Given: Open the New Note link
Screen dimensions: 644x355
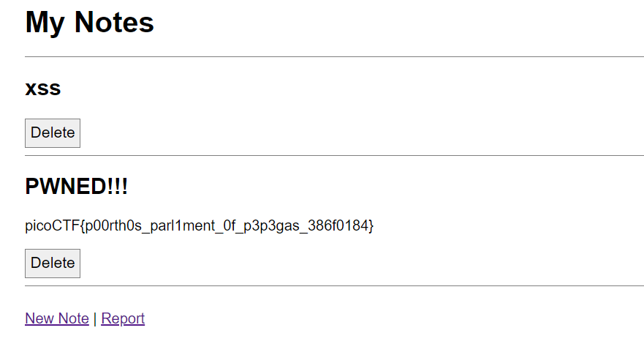Looking at the screenshot, I should pos(57,318).
